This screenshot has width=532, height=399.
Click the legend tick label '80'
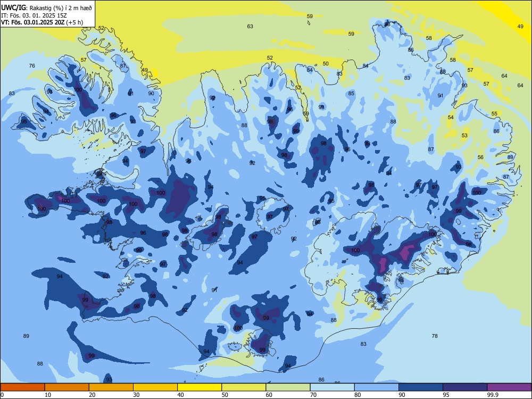point(358,395)
